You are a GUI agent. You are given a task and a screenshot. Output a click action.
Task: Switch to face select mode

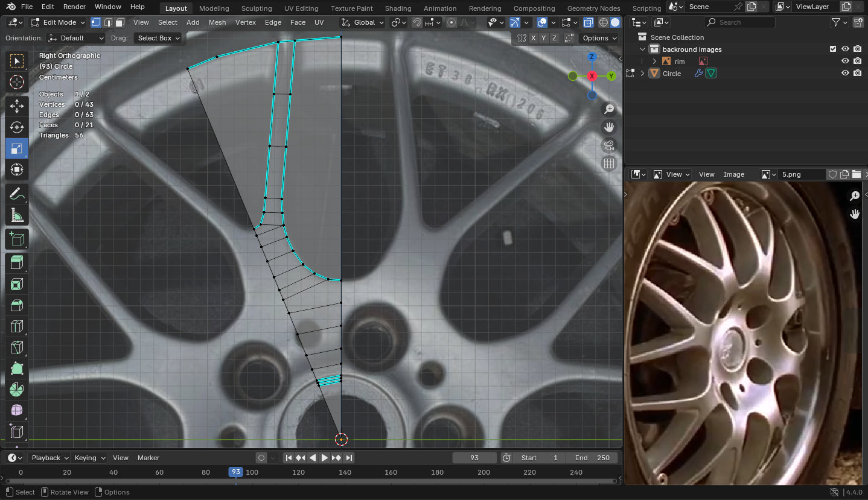click(x=120, y=22)
